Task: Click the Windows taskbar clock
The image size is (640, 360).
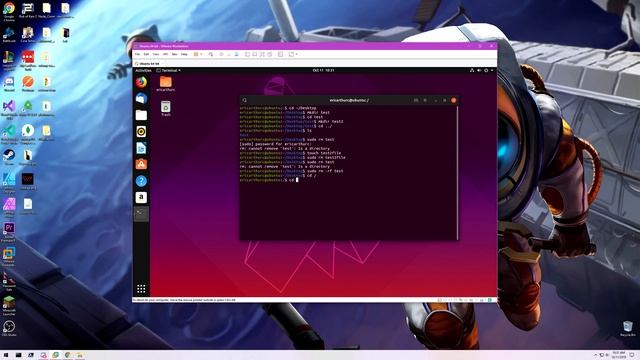Action: tap(619, 355)
